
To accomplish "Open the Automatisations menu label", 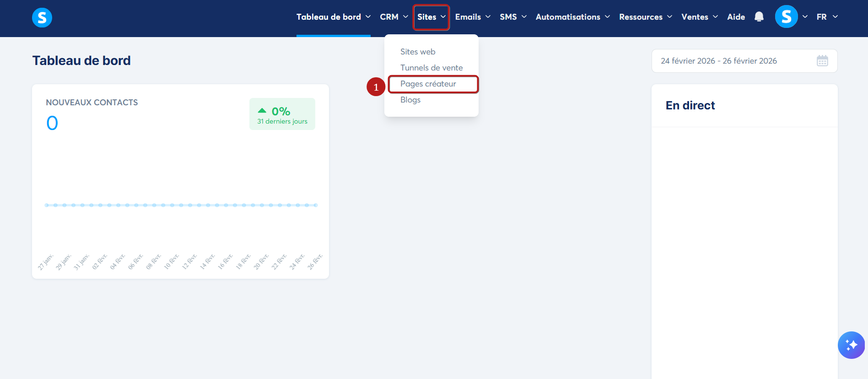I will pyautogui.click(x=568, y=17).
